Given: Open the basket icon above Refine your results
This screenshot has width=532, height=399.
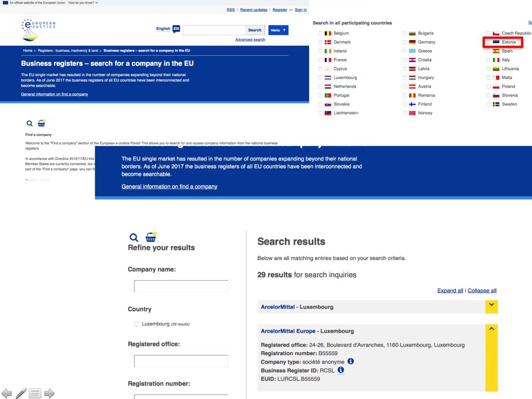Looking at the screenshot, I should (x=151, y=236).
